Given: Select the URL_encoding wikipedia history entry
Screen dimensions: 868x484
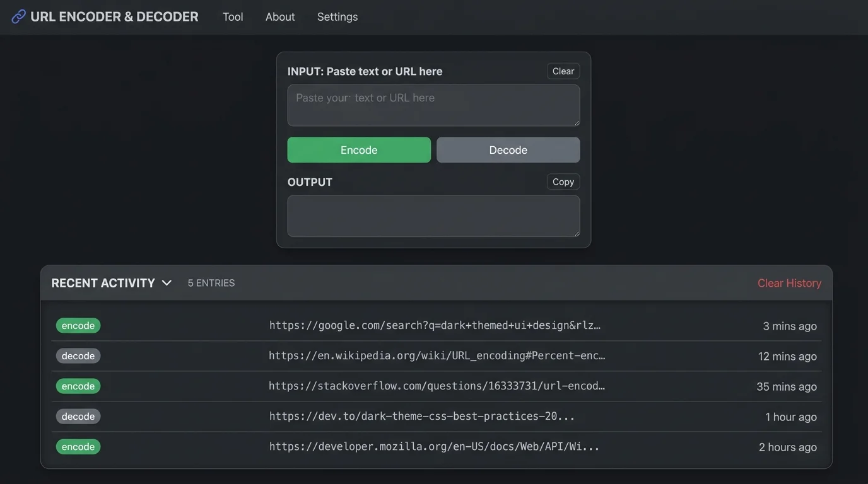Looking at the screenshot, I should pyautogui.click(x=437, y=355).
